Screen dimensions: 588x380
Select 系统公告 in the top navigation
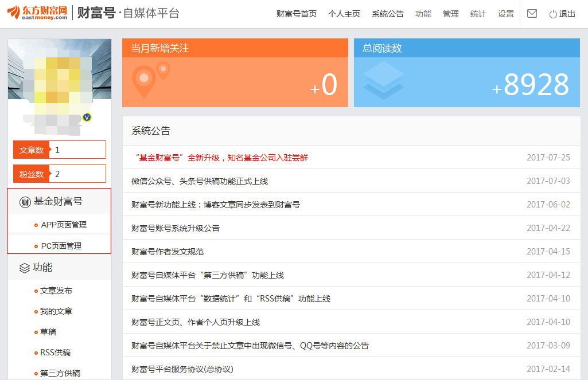pyautogui.click(x=388, y=14)
